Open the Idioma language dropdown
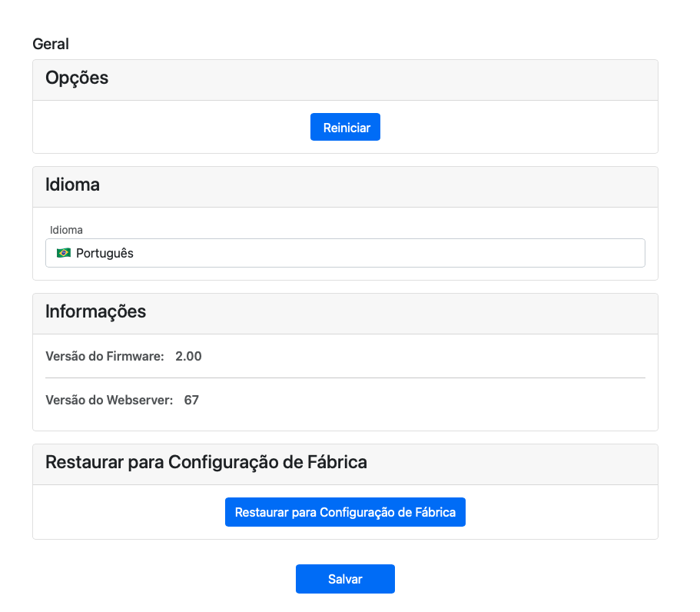This screenshot has height=612, width=700. coord(345,253)
